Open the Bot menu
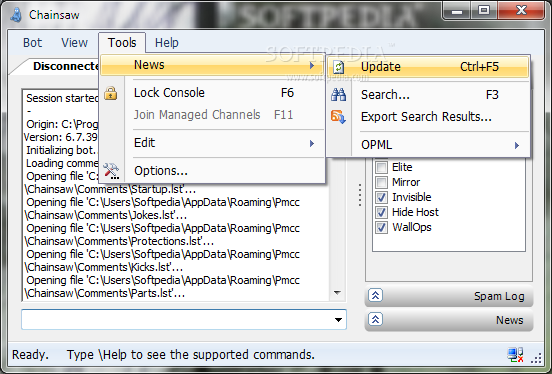Image resolution: width=552 pixels, height=374 pixels. click(x=32, y=43)
